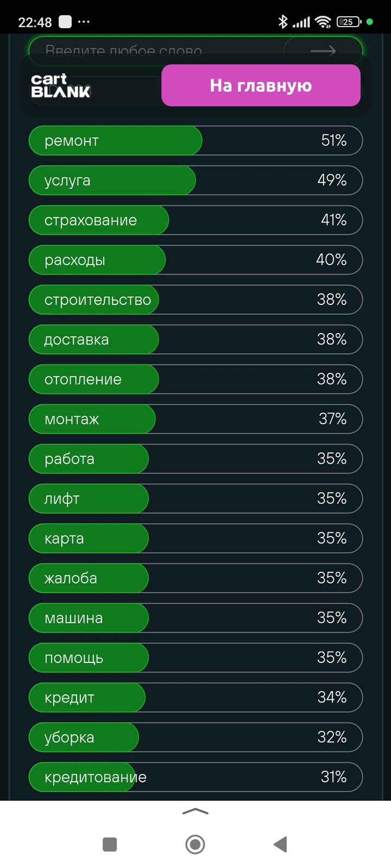Image resolution: width=391 pixels, height=868 pixels.
Task: Choose the лифт word row
Action: 195,499
